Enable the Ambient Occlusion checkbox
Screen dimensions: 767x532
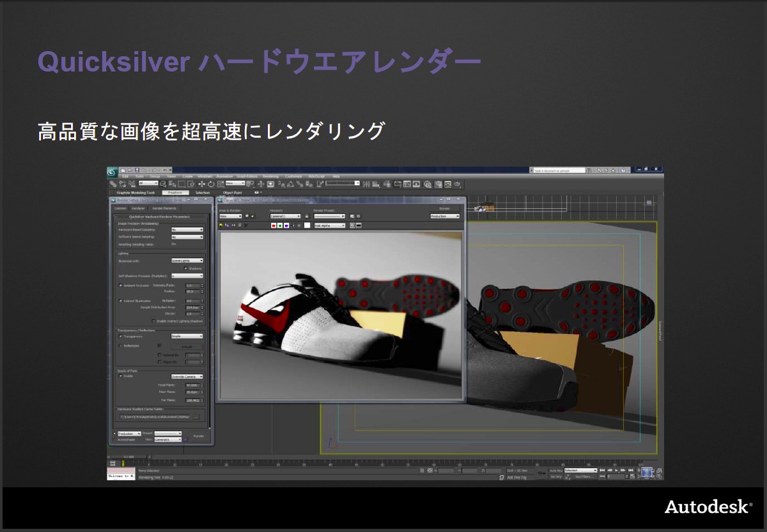[120, 285]
